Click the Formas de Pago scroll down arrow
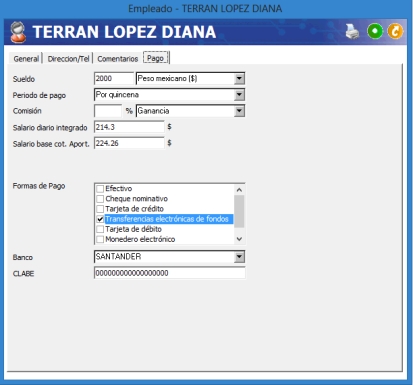This screenshot has width=413, height=385. click(239, 239)
